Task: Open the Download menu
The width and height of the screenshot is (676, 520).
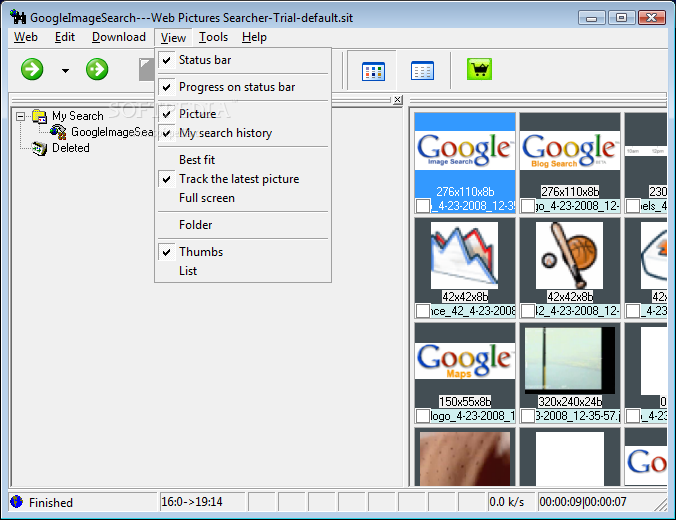Action: tap(119, 37)
